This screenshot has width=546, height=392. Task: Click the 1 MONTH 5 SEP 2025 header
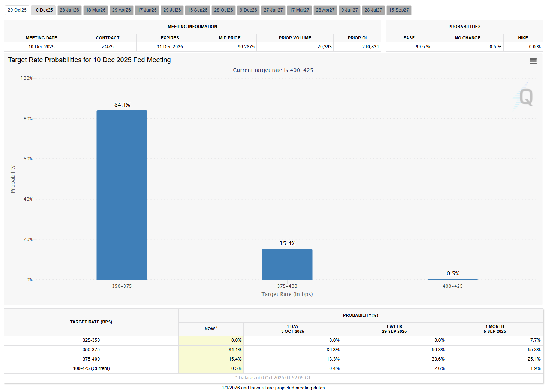coord(495,329)
